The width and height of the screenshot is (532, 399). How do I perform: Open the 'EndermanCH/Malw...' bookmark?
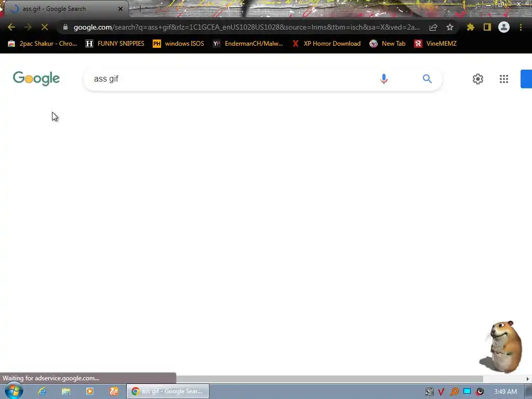248,44
